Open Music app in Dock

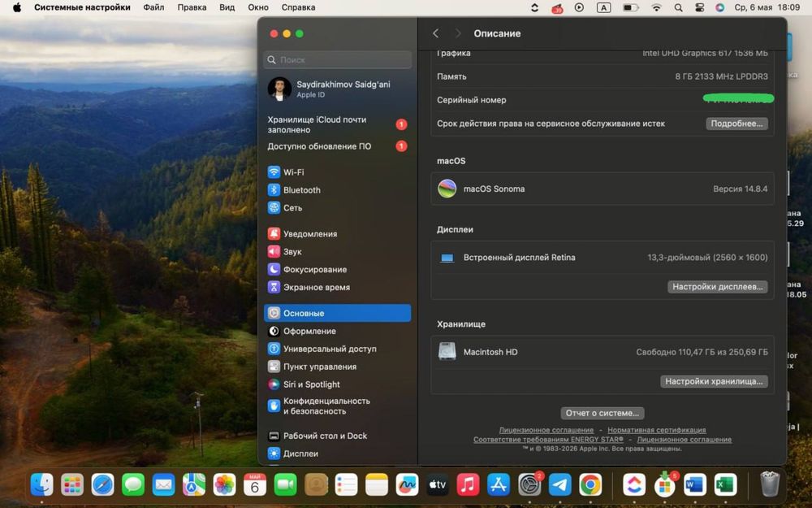(x=469, y=485)
